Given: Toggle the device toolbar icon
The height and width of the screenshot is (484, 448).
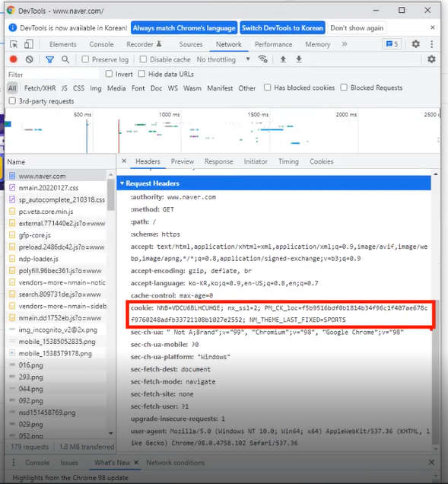Looking at the screenshot, I should 29,44.
